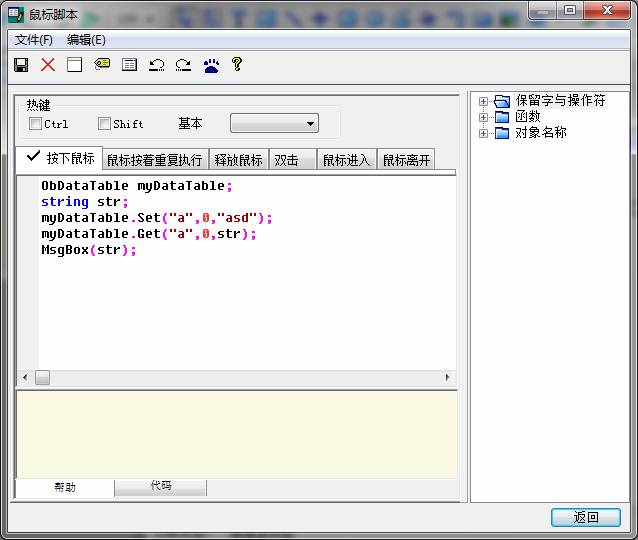Image resolution: width=638 pixels, height=540 pixels.
Task: Enable the Shift hotkey checkbox
Action: [x=104, y=124]
